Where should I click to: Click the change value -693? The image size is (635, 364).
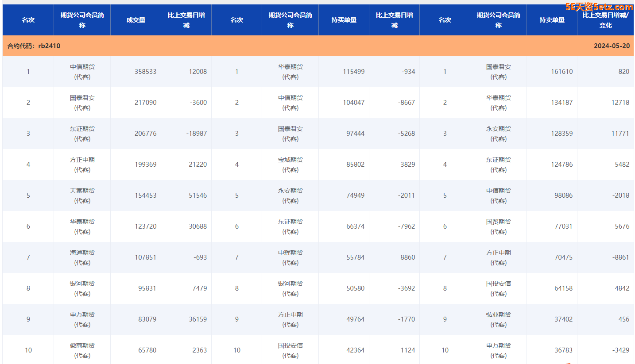(201, 257)
